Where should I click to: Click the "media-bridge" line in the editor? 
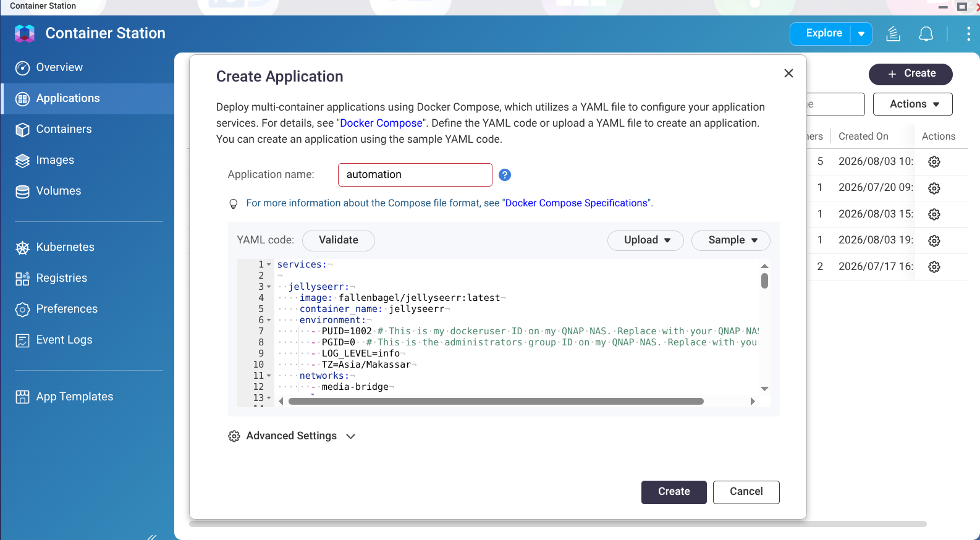tap(355, 387)
